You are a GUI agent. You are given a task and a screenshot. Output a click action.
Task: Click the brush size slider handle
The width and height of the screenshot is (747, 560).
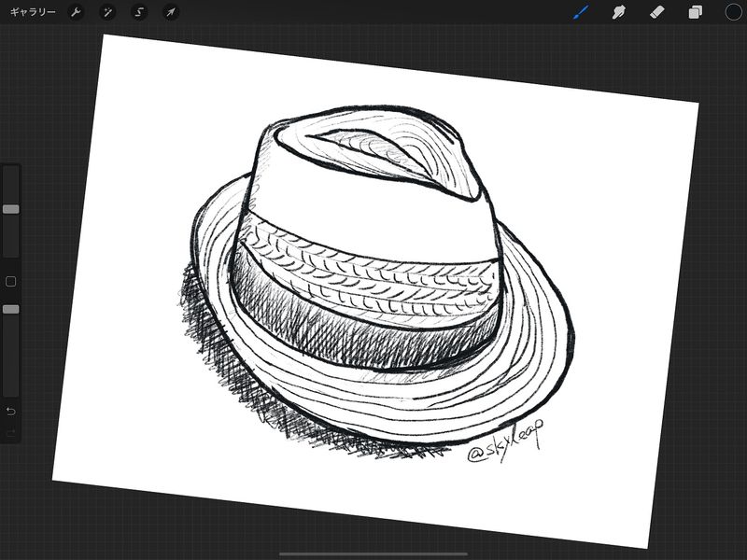(11, 210)
